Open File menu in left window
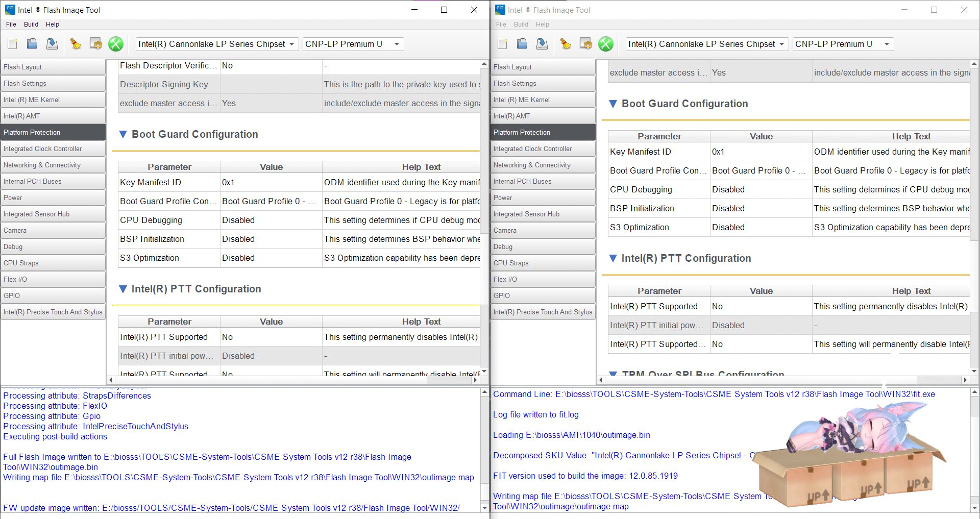Image resolution: width=980 pixels, height=519 pixels. click(11, 24)
